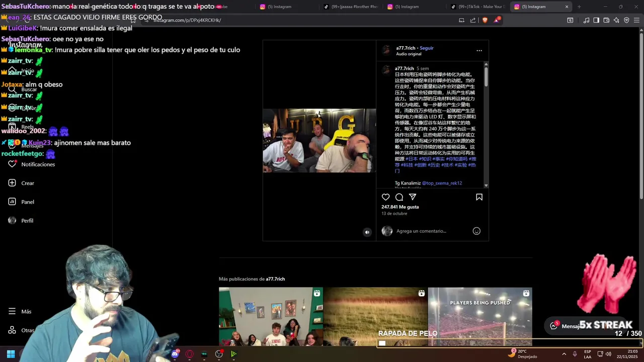
Task: Open the ESP LAA language selector
Action: click(x=588, y=354)
